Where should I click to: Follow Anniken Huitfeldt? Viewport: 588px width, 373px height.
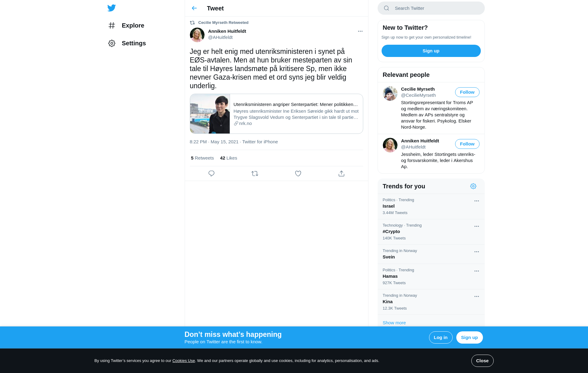coord(467,144)
